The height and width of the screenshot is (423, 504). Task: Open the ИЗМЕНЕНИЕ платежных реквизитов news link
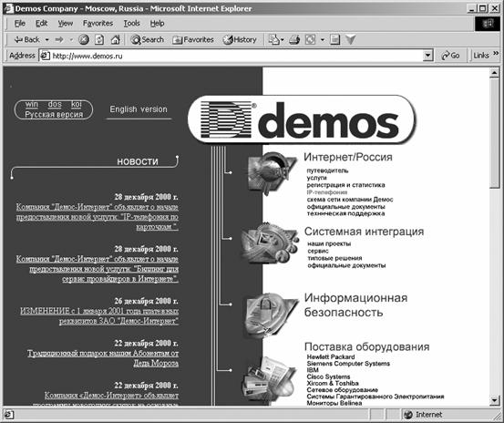point(99,316)
